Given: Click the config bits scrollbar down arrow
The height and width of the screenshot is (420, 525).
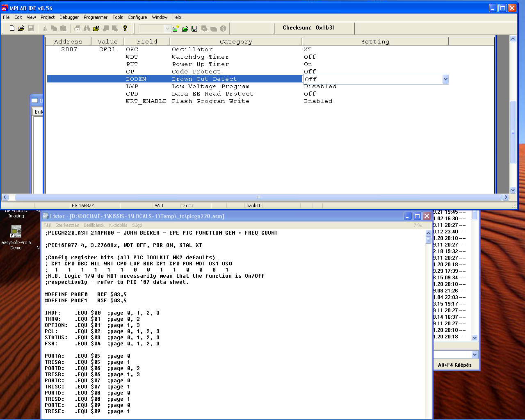Looking at the screenshot, I should coord(513,190).
